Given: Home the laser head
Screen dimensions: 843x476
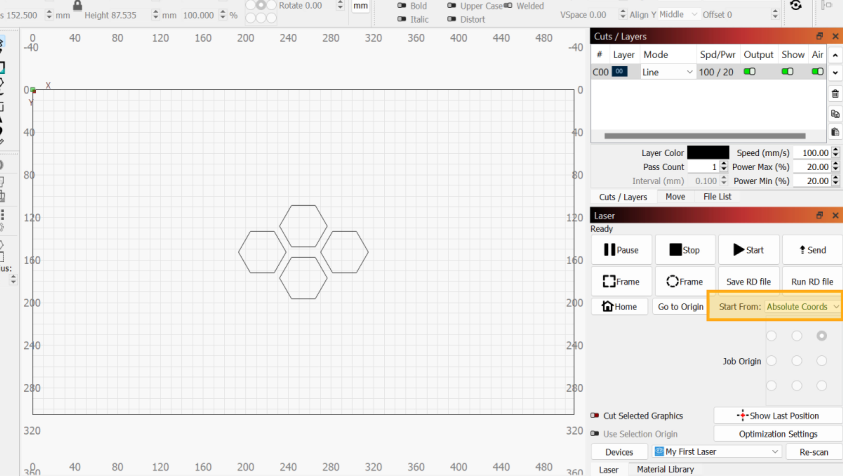Looking at the screenshot, I should pyautogui.click(x=620, y=307).
